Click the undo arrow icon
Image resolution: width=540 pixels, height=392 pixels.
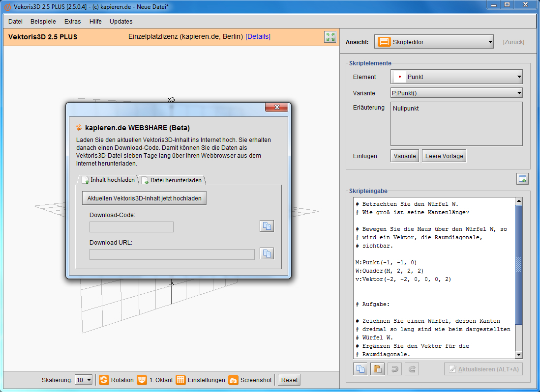coord(394,369)
